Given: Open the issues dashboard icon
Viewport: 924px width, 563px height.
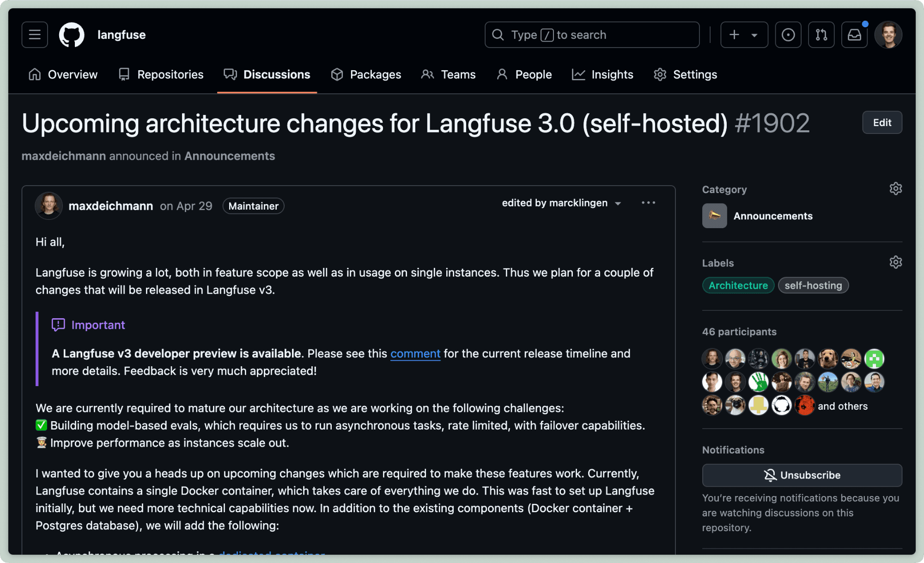Looking at the screenshot, I should 788,34.
